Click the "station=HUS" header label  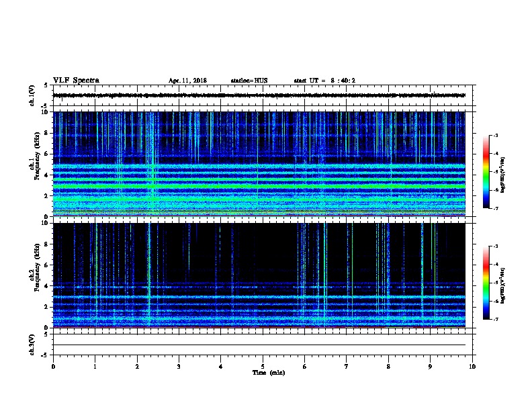(x=249, y=81)
